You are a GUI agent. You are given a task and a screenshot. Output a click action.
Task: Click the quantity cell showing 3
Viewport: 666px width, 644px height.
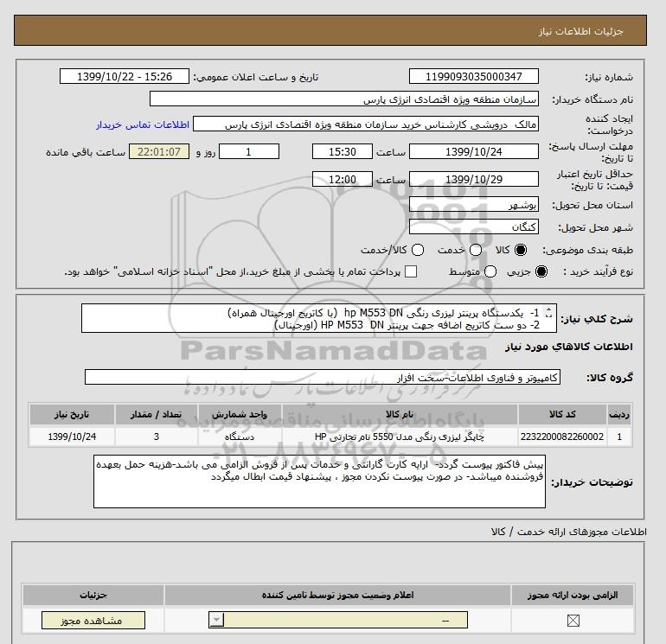coord(157,437)
